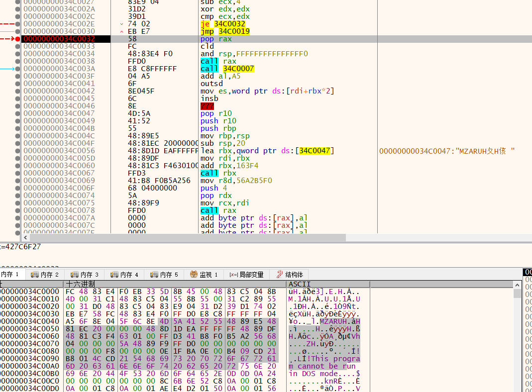
Task: Select the 'push rbp' instruction
Action: pos(218,128)
